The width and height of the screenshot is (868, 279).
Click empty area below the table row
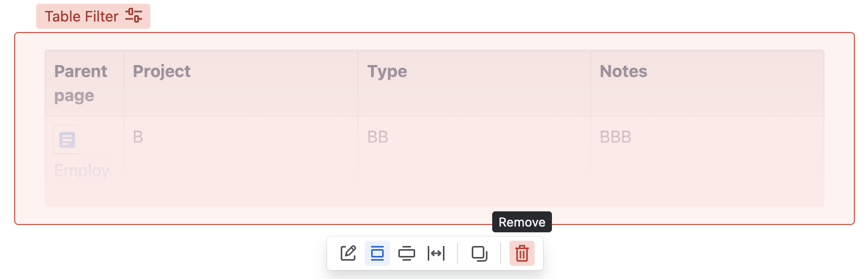tap(434, 195)
